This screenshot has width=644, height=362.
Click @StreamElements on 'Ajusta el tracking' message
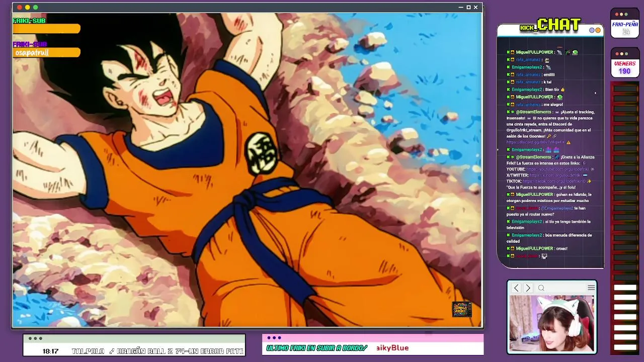tap(534, 112)
